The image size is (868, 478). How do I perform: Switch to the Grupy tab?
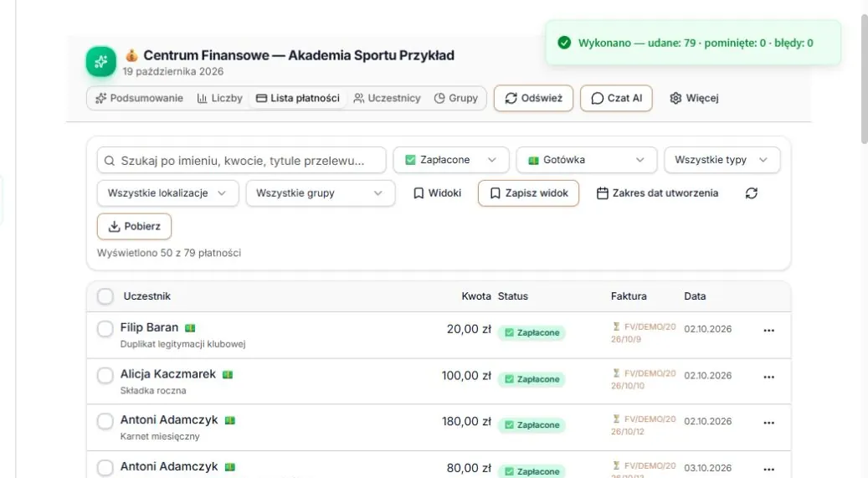click(x=456, y=98)
